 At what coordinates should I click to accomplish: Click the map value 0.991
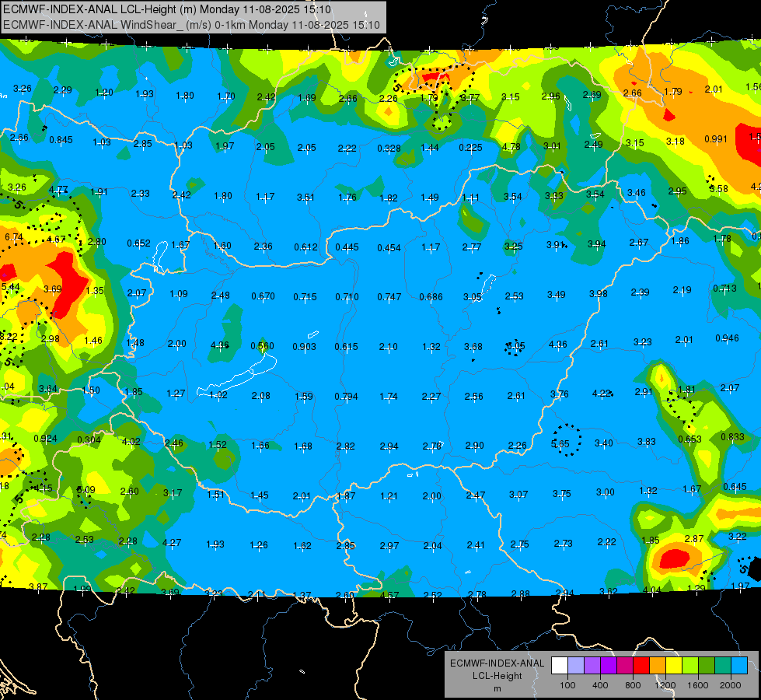pyautogui.click(x=716, y=139)
